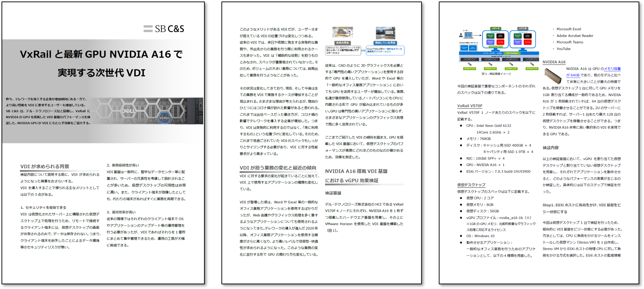
Task: Click the spec OS : Windows 10
Action: 480,236
